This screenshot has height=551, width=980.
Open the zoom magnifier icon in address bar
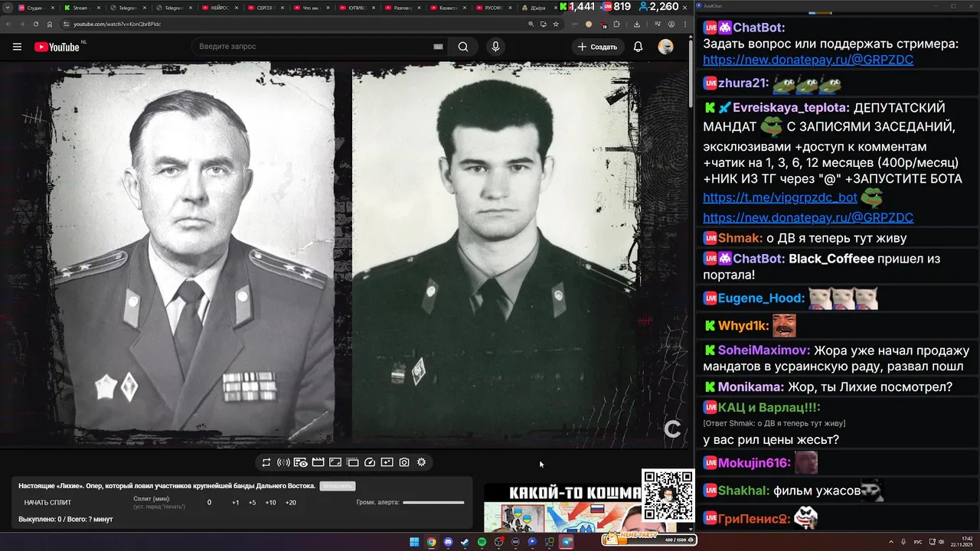click(x=532, y=24)
